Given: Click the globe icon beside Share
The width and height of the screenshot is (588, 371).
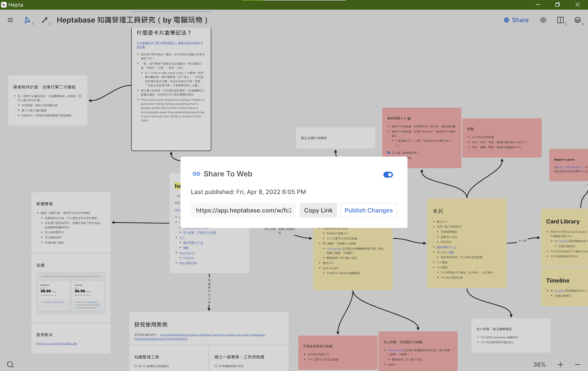Looking at the screenshot, I should pos(506,20).
